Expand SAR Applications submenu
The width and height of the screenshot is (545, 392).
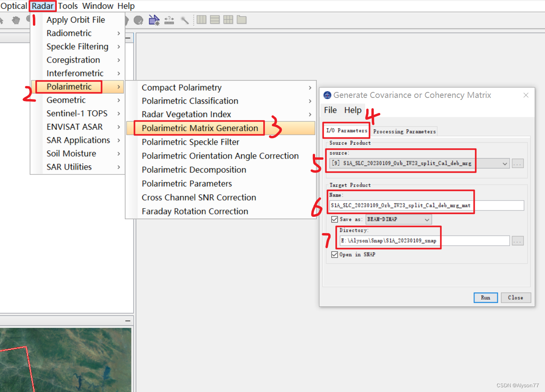pos(77,140)
